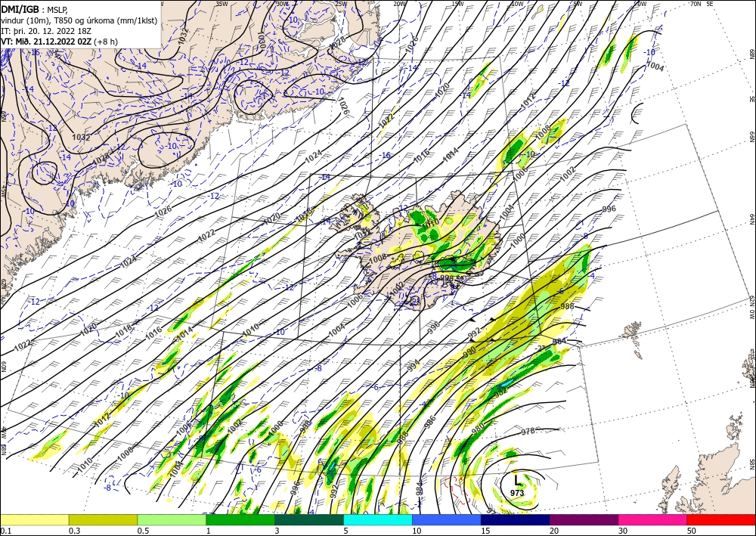Viewport: 756px width, 536px height.
Task: Click the 973 central pressure value
Action: coord(517,493)
